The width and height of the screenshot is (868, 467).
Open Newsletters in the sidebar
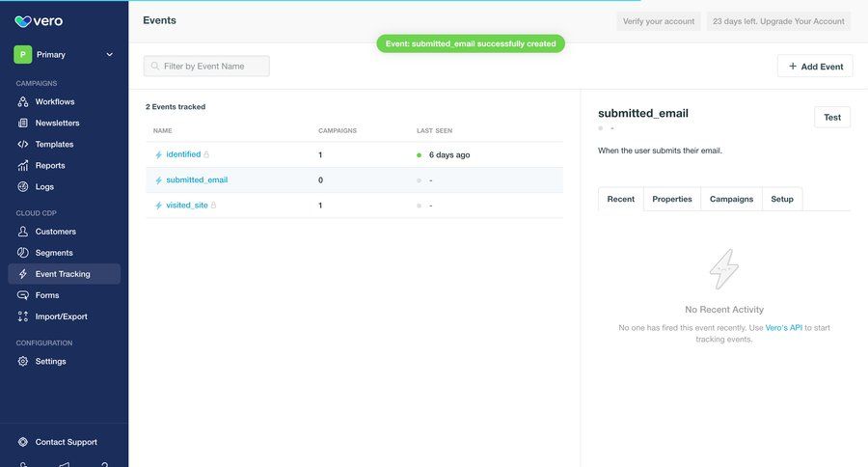click(58, 123)
